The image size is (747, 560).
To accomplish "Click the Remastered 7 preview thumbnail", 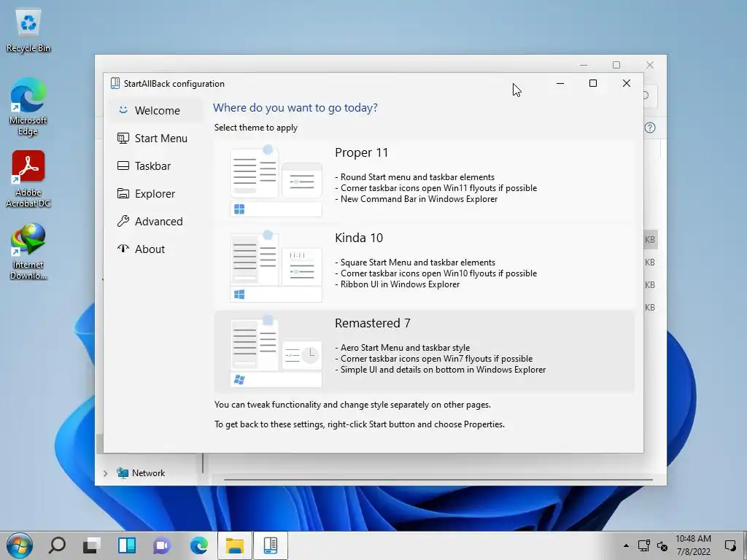I will tap(276, 351).
